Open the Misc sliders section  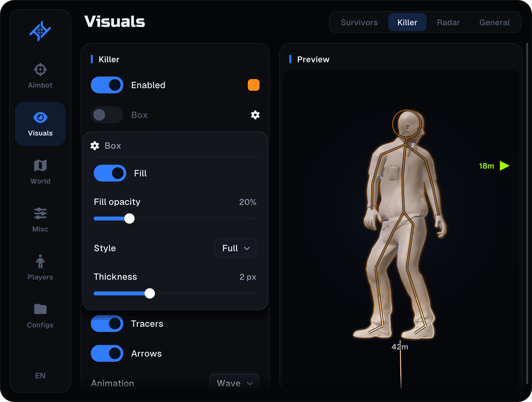(x=40, y=220)
